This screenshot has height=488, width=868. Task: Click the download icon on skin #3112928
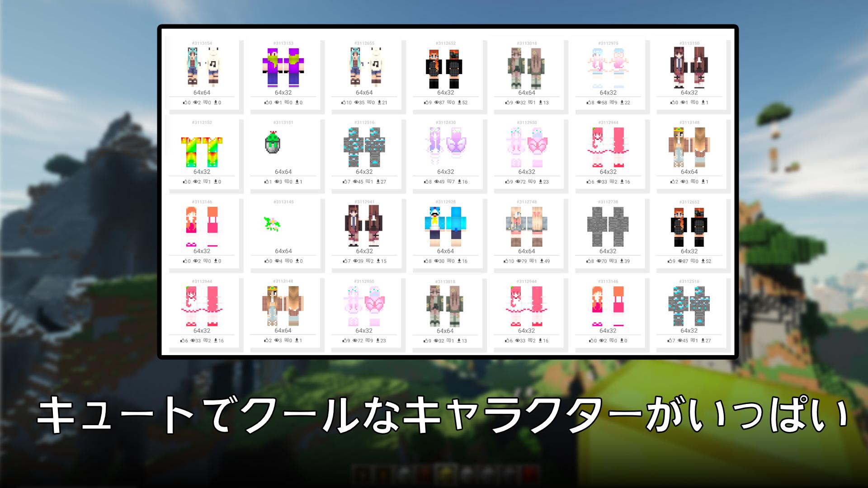coord(459,261)
